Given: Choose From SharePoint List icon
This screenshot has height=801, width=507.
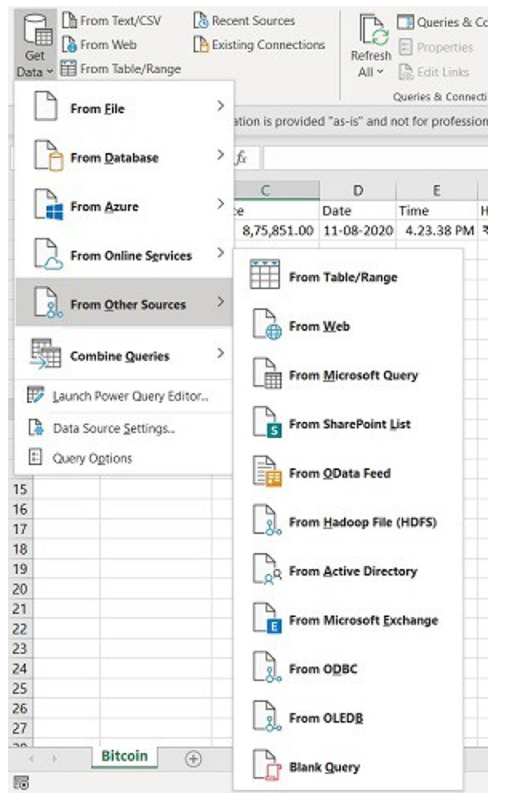Looking at the screenshot, I should [267, 423].
